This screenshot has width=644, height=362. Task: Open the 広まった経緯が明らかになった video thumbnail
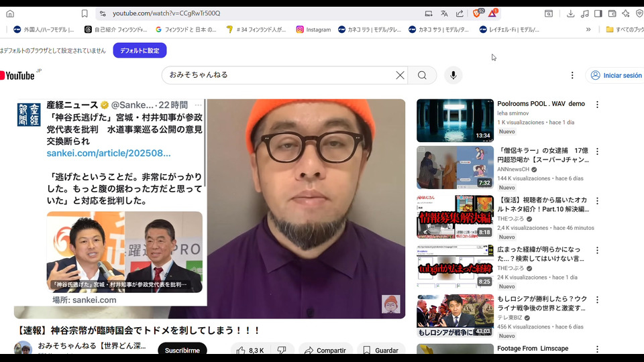coord(455,266)
